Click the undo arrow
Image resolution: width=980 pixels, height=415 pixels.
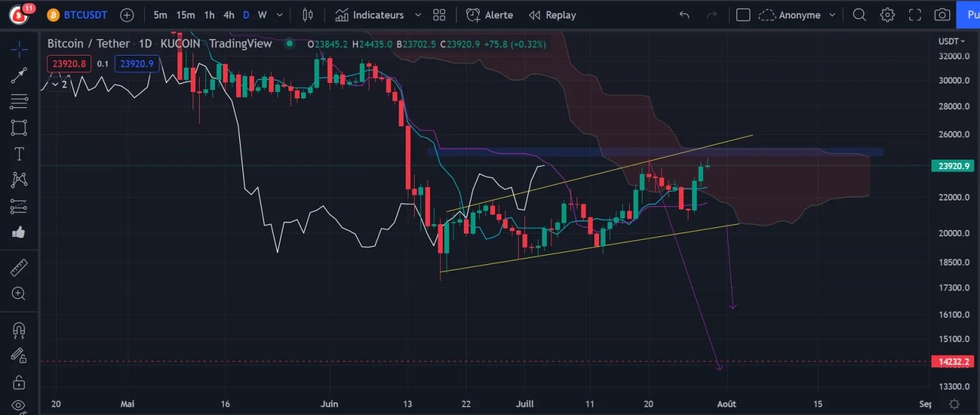[x=685, y=15]
